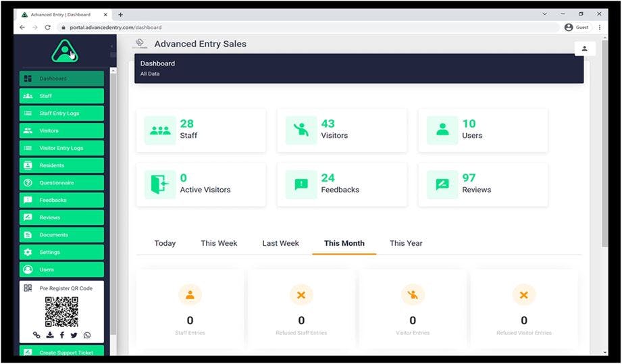This screenshot has width=622, height=364.
Task: Click the Visitors waving-person icon on card
Action: coord(301,130)
